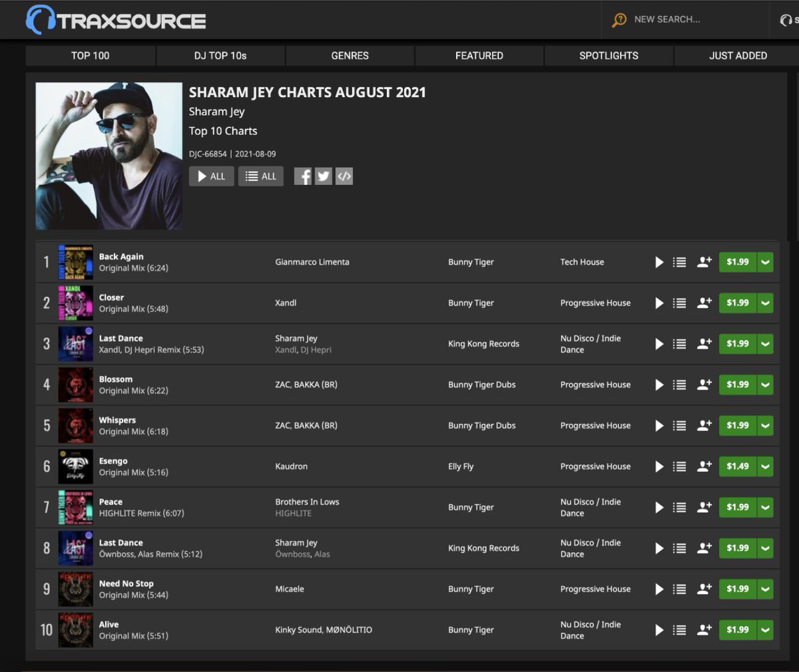The image size is (799, 672).
Task: Open Gianmarco Limenta artist page
Action: pyautogui.click(x=312, y=262)
